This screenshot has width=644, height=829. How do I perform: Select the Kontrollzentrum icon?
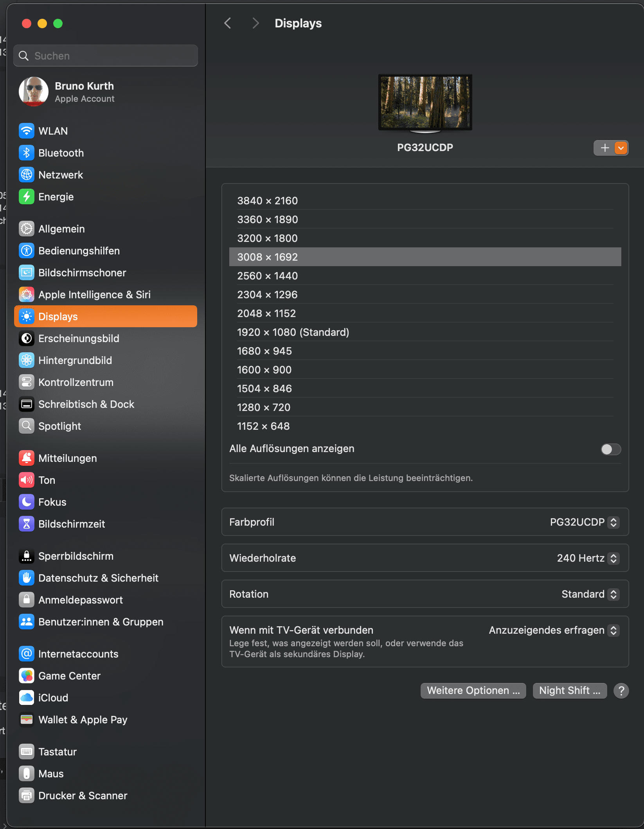(x=27, y=382)
